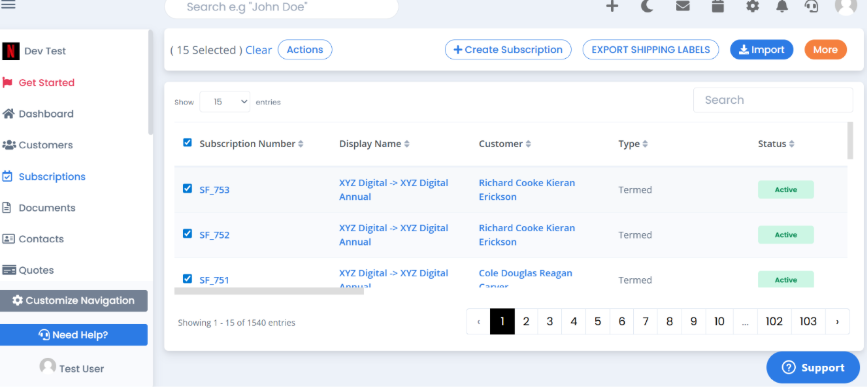867x387 pixels.
Task: Open the envelope messages icon
Action: [683, 7]
